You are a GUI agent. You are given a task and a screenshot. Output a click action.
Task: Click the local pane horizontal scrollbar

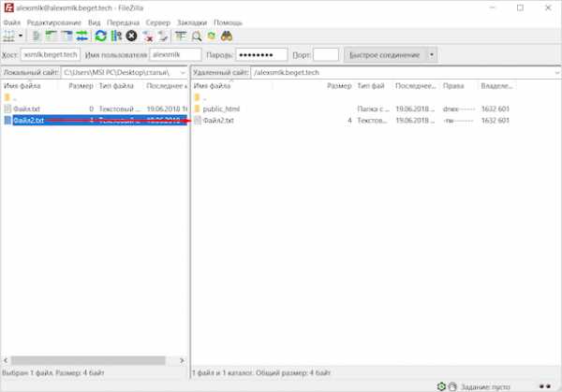(88, 360)
